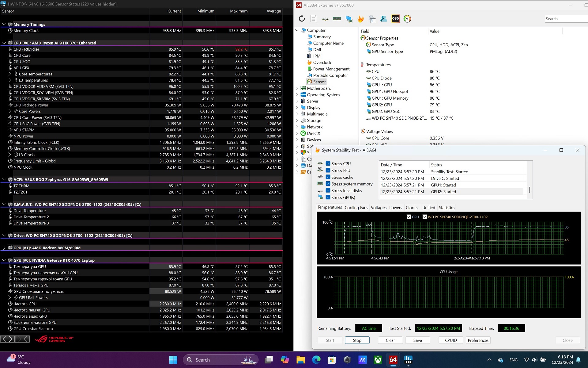Click the sensor gauge toolbar icon

tap(407, 19)
